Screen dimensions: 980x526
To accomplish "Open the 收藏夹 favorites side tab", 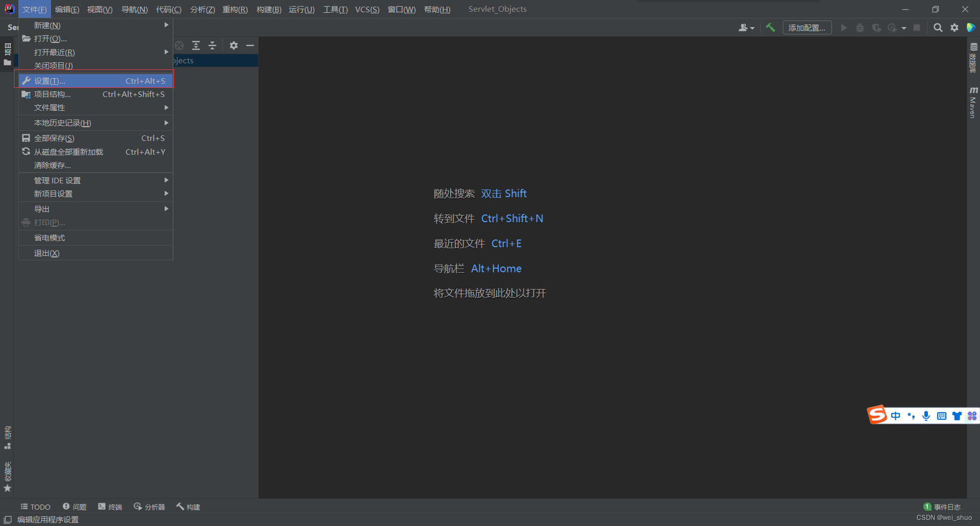I will click(7, 477).
